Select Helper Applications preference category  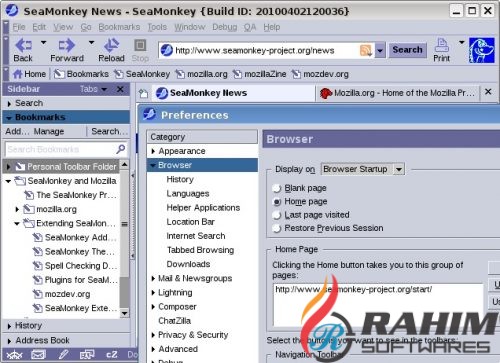pyautogui.click(x=203, y=208)
